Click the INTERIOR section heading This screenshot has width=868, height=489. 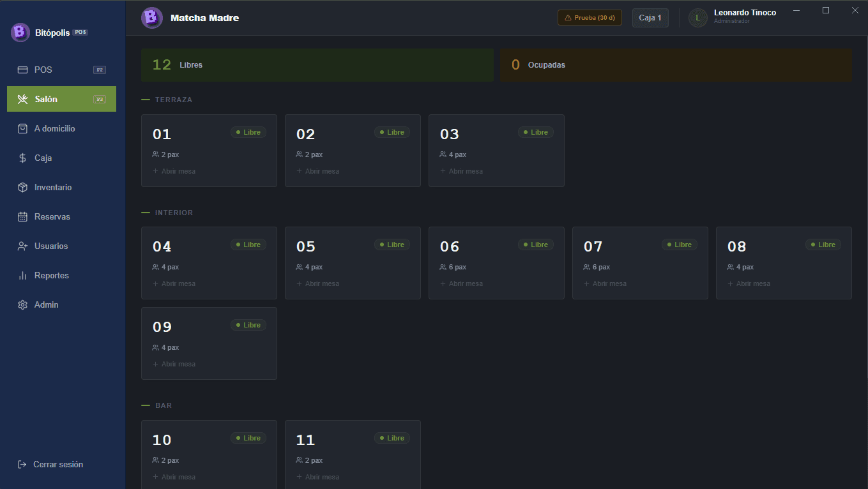174,213
